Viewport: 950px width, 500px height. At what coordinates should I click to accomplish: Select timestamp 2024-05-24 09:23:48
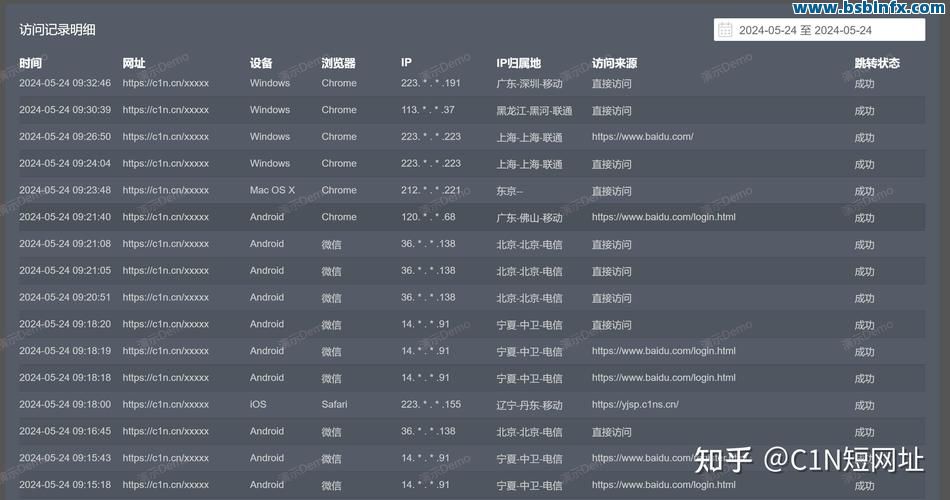[65, 190]
